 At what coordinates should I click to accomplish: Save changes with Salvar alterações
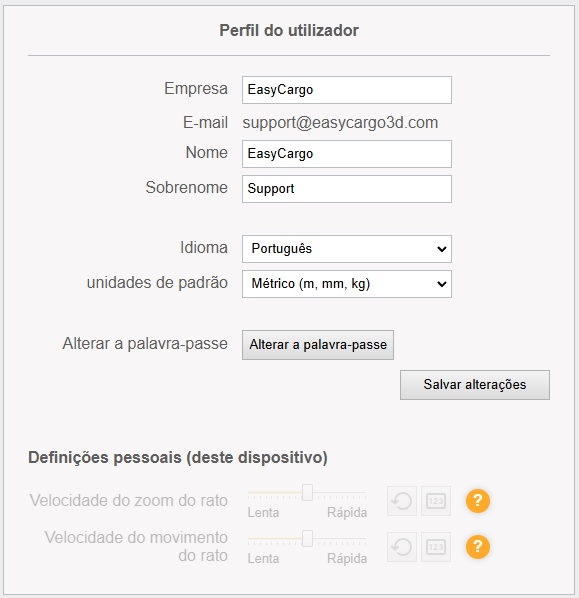click(475, 384)
